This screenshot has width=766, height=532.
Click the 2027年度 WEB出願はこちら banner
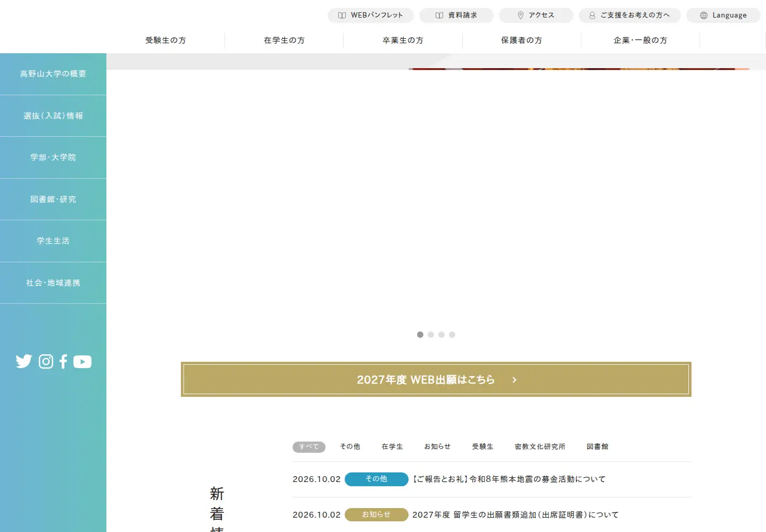pos(436,379)
